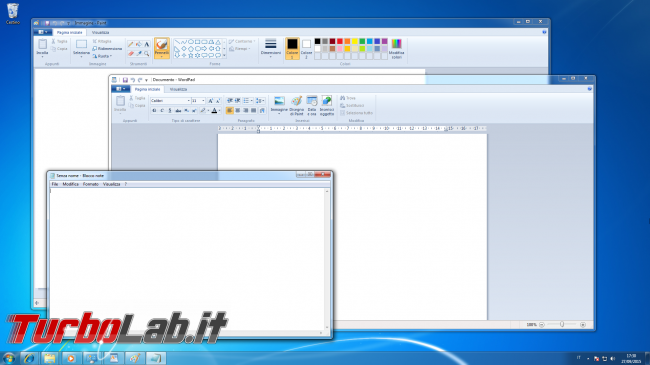This screenshot has height=365, width=650.
Task: Zoom in with the plus icon in WordPad
Action: pyautogui.click(x=583, y=325)
